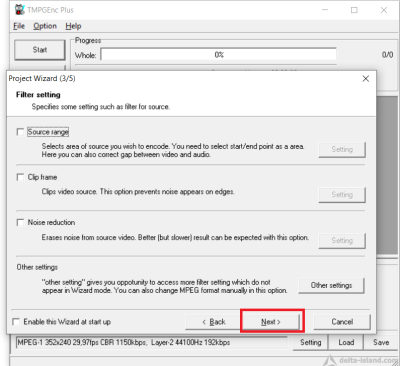This screenshot has height=366, width=400.
Task: Open Other settings button
Action: 331,285
